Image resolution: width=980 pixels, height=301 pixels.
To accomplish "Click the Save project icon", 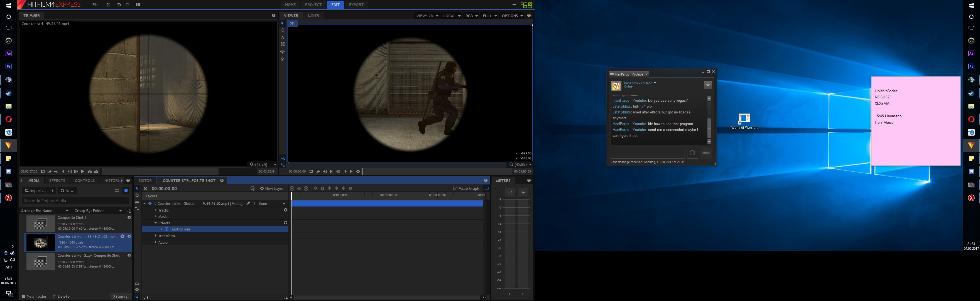I will [108, 5].
